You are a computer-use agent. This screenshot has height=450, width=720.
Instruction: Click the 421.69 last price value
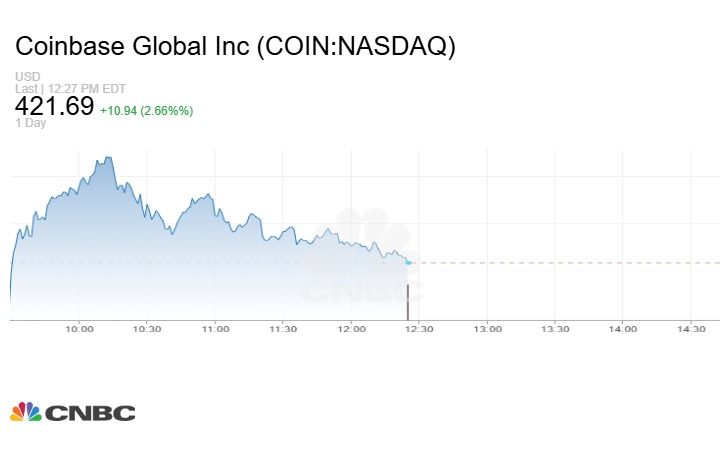(54, 106)
